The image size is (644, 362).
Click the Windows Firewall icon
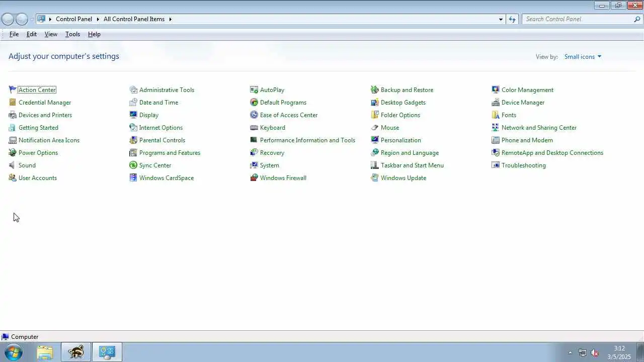(254, 177)
